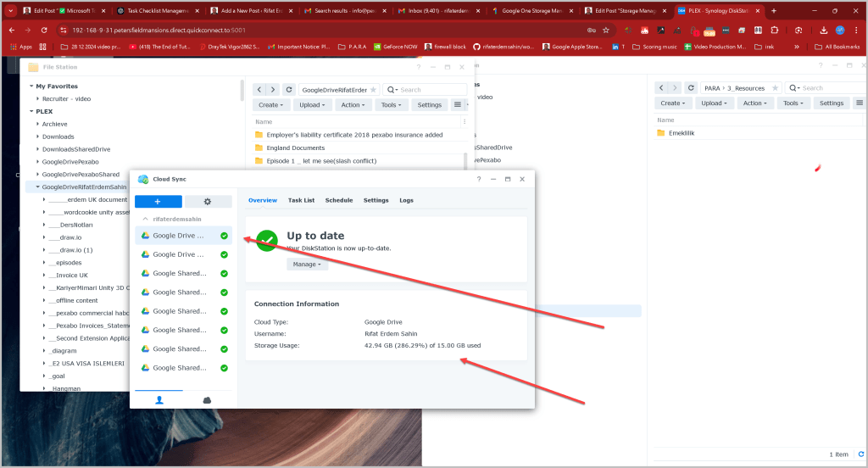The width and height of the screenshot is (868, 468).
Task: Refresh the GoogleDriveRifatErdem folder listing
Action: (289, 89)
